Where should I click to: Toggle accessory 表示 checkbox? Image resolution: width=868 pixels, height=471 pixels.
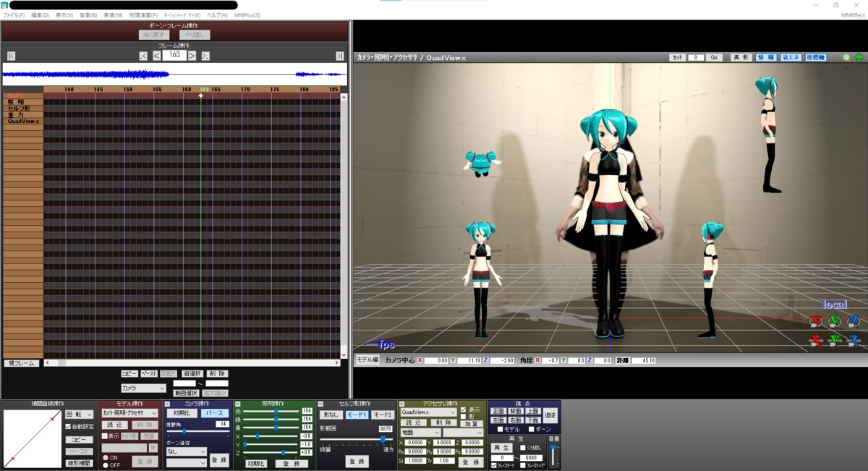463,410
